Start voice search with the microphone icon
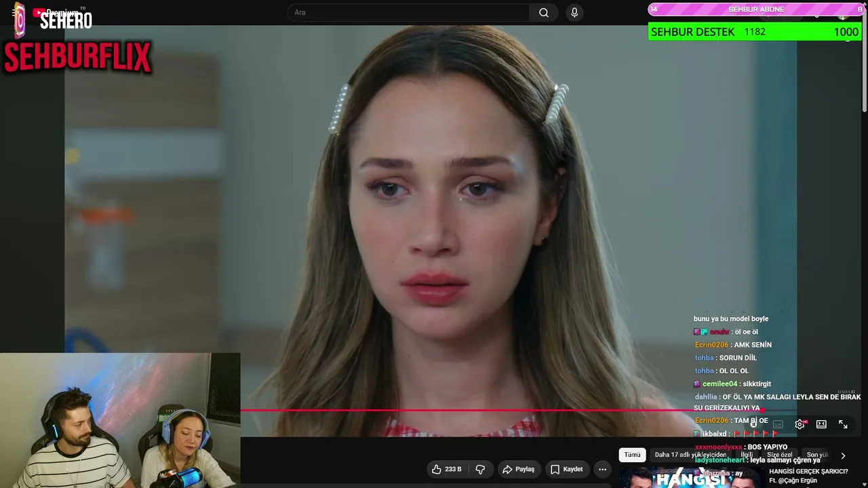The image size is (868, 488). pos(574,12)
